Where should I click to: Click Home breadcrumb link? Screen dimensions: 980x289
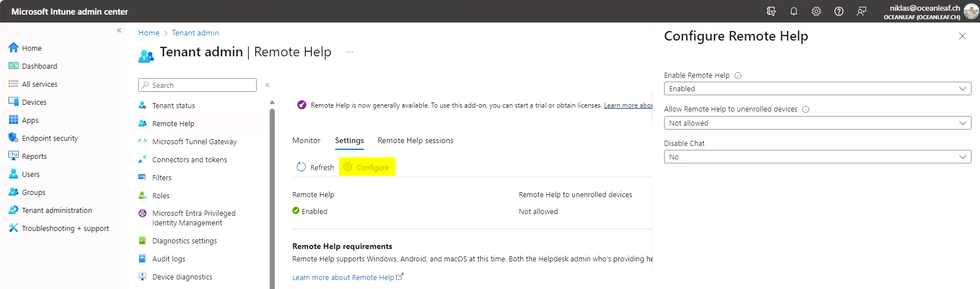click(x=149, y=33)
